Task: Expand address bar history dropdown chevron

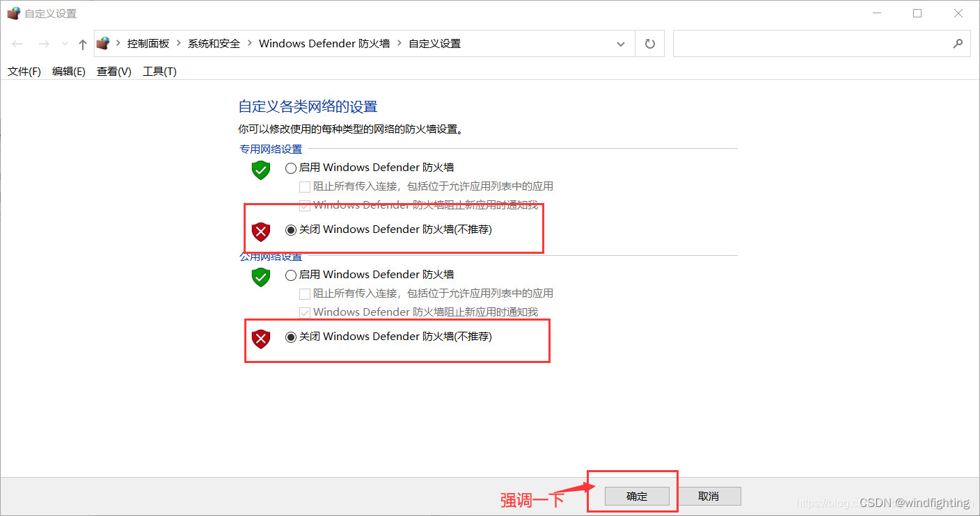Action: point(621,44)
